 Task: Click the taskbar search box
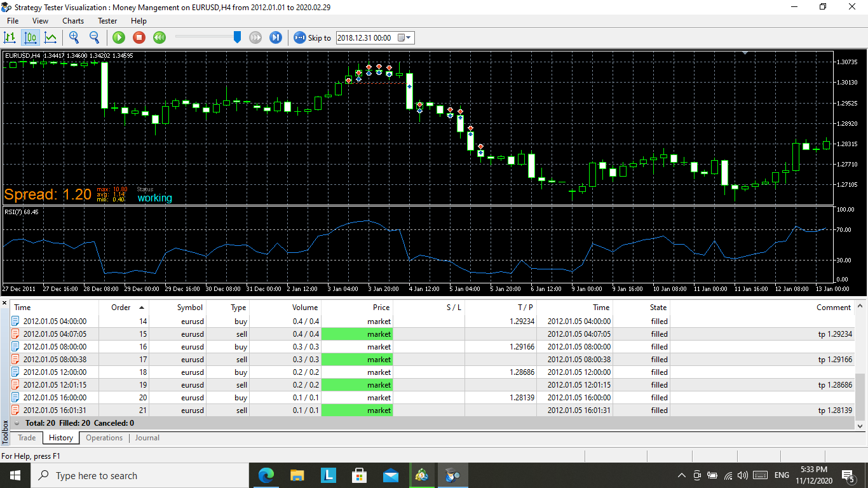(140, 475)
